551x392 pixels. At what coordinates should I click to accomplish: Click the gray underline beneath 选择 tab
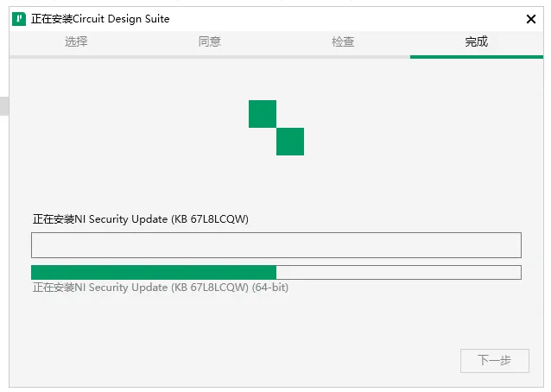tap(76, 57)
